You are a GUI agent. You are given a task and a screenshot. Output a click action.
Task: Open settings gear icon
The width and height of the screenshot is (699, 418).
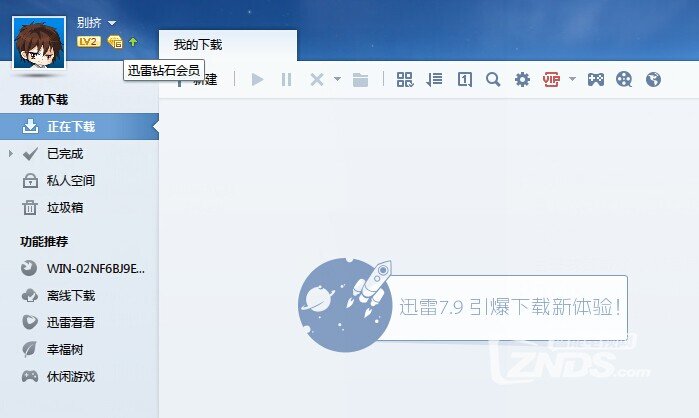pyautogui.click(x=522, y=80)
